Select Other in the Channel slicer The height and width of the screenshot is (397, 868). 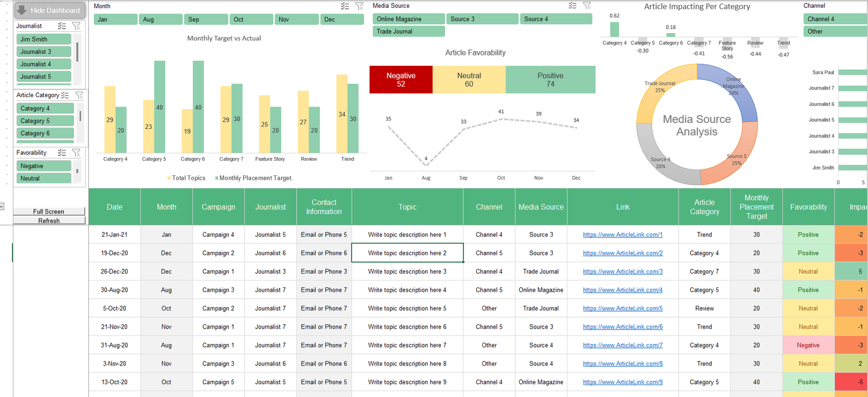835,31
